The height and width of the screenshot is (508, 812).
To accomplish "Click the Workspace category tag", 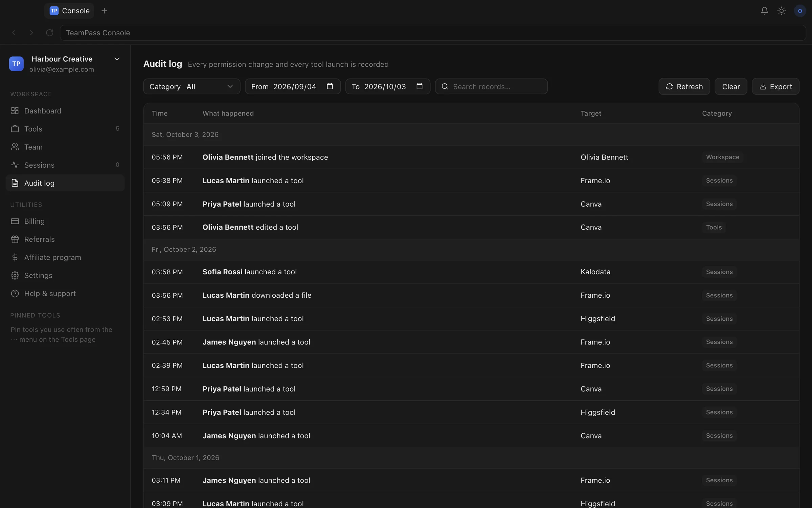I will point(722,157).
